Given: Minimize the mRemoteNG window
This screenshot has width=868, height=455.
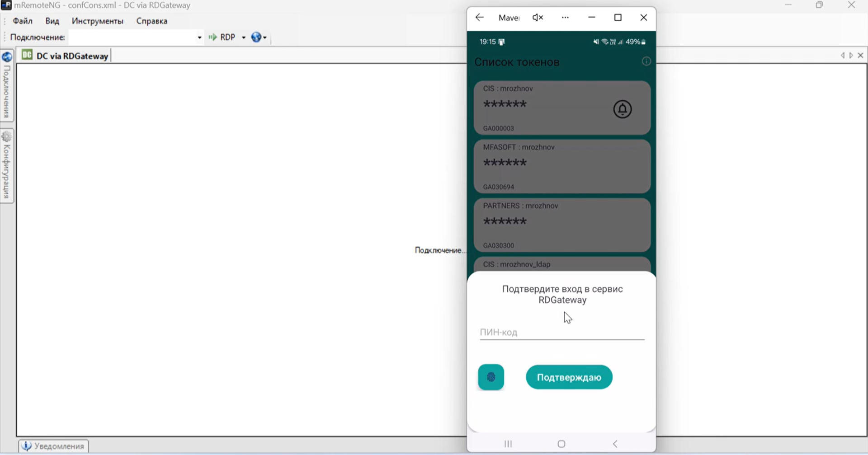Looking at the screenshot, I should 788,5.
